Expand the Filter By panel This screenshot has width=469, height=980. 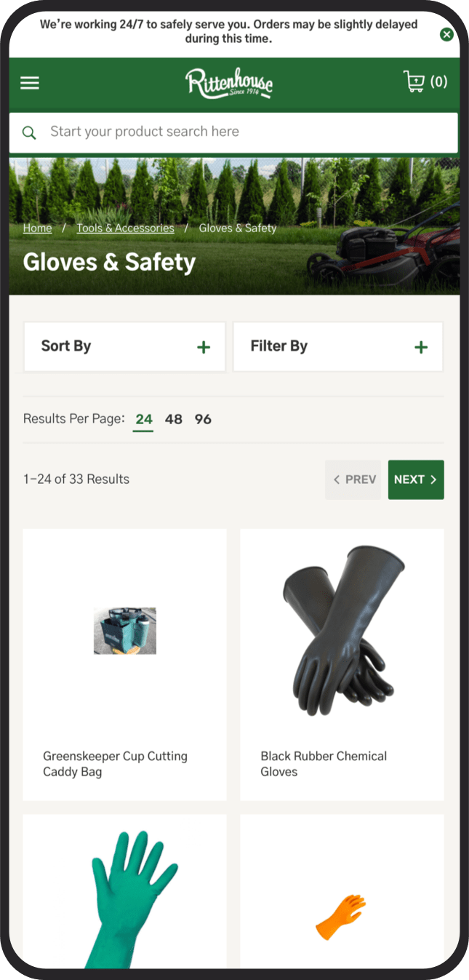click(338, 346)
